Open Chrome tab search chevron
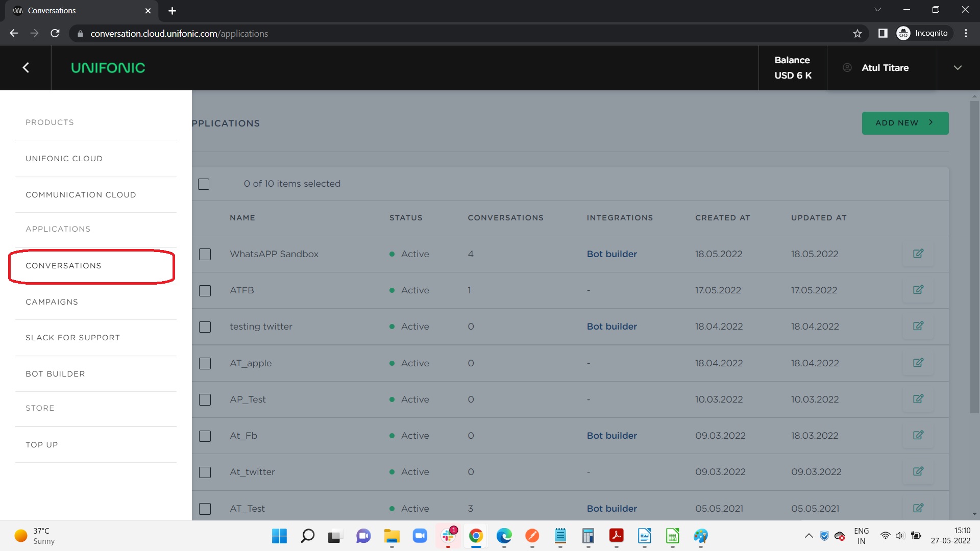 (877, 10)
